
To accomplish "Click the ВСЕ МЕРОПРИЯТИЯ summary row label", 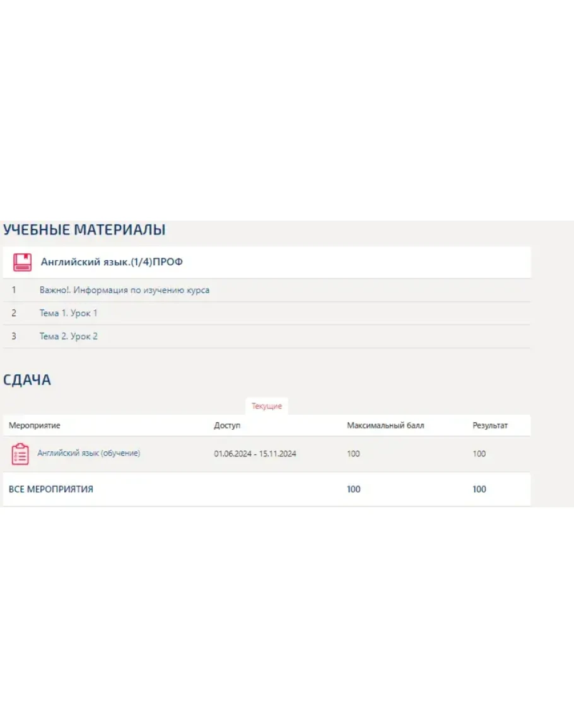I will click(x=51, y=489).
